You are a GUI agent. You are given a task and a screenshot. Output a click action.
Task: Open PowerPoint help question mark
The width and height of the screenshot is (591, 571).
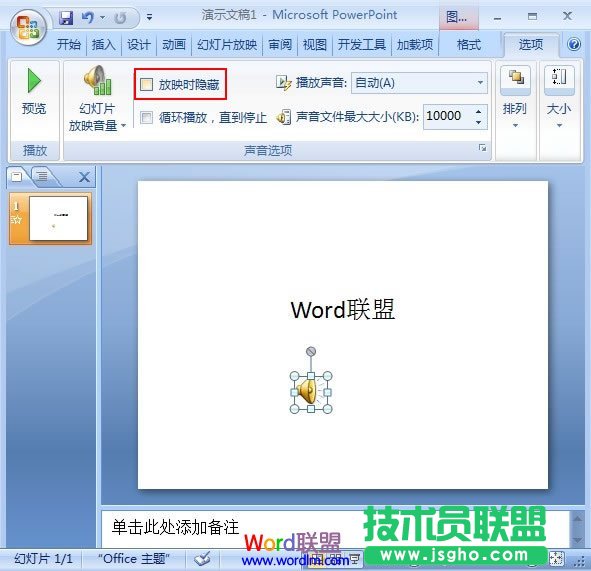[574, 44]
